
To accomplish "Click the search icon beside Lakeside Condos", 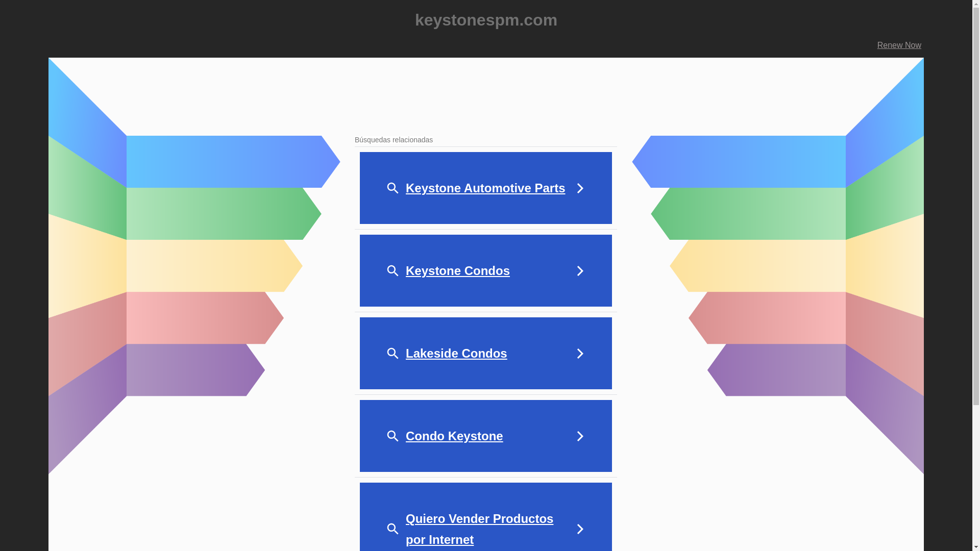I will [393, 354].
